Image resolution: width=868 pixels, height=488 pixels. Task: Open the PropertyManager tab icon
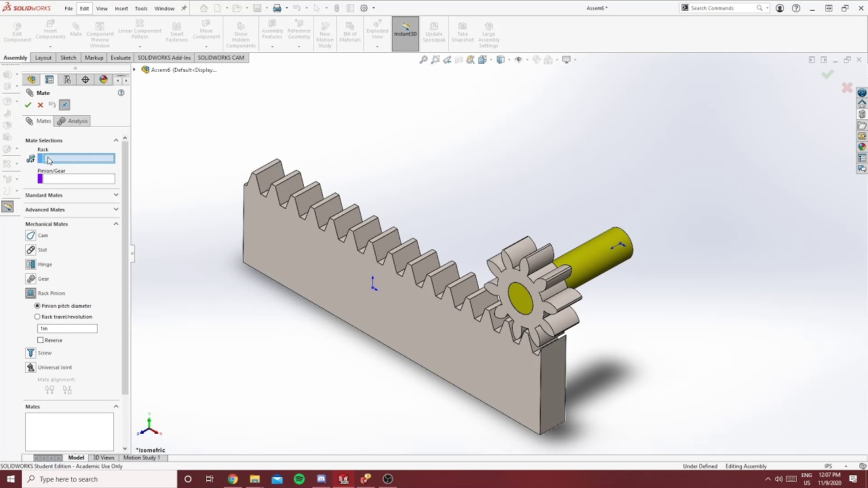[50, 79]
